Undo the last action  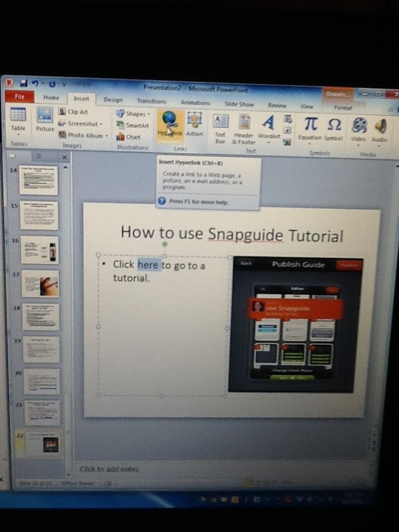pos(35,83)
